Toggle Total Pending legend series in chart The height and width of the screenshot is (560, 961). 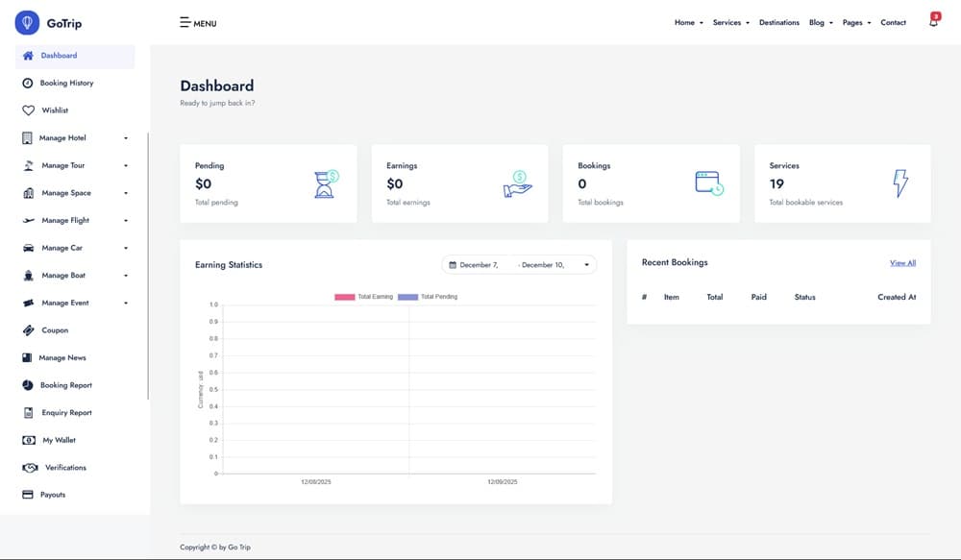pos(428,297)
